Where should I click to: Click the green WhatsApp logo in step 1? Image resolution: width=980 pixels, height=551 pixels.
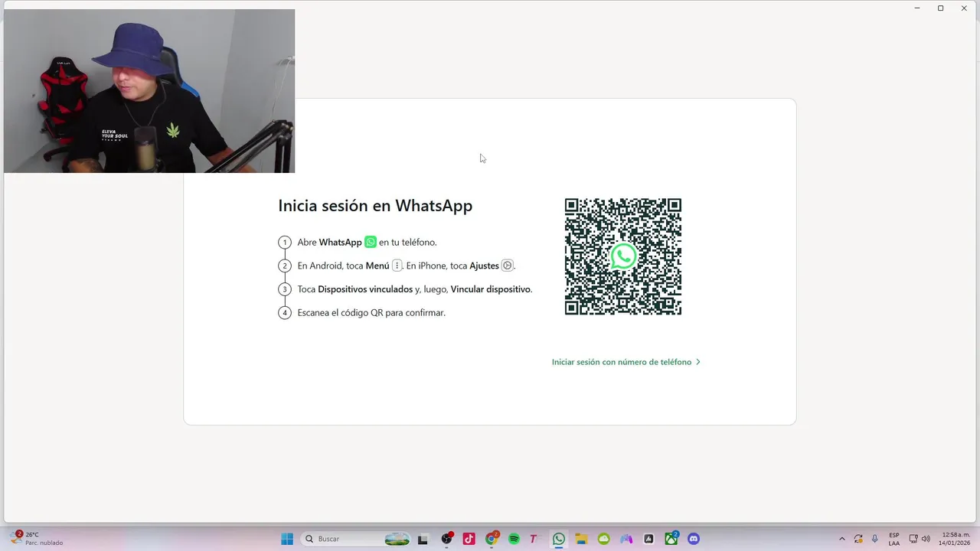[x=371, y=242]
